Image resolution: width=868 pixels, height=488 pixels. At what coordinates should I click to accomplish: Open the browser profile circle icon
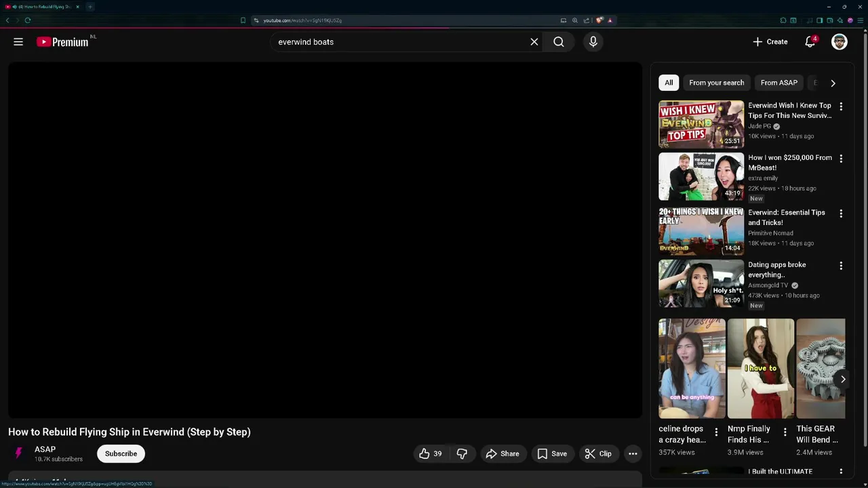[850, 20]
